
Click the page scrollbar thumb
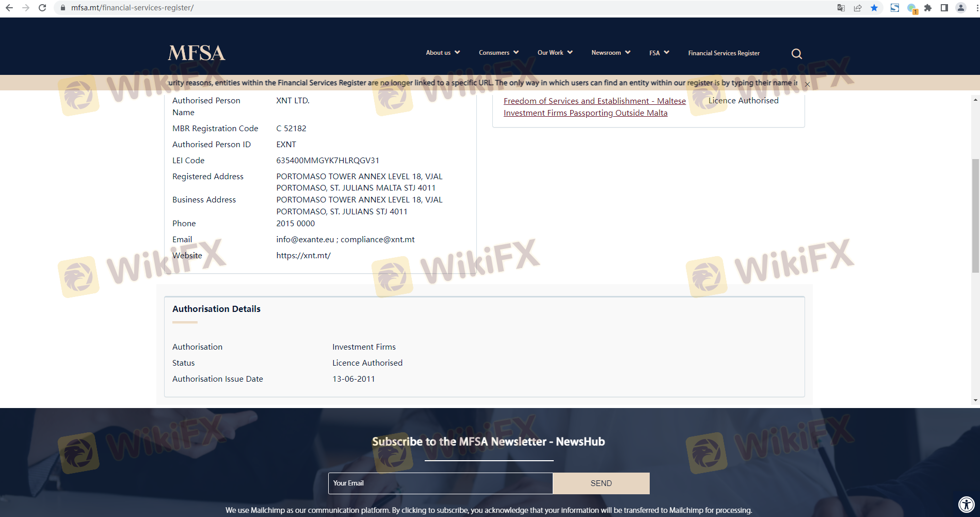pos(975,216)
